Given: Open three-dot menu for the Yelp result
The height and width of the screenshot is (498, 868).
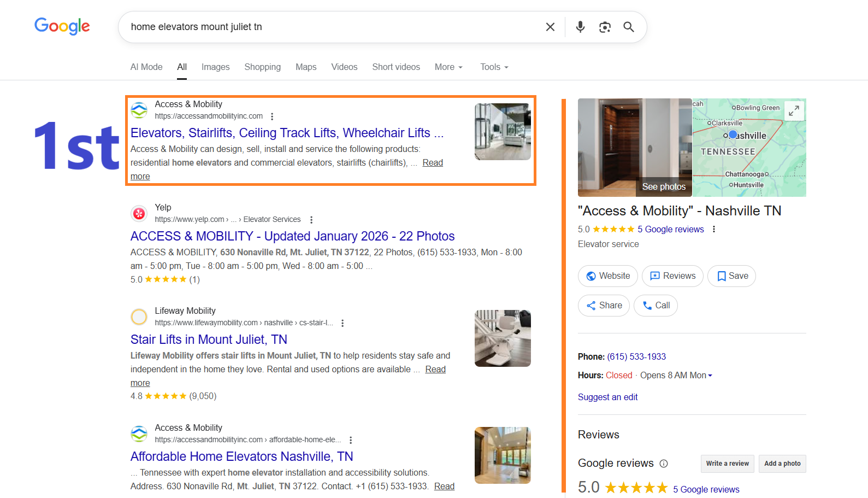Looking at the screenshot, I should 311,220.
